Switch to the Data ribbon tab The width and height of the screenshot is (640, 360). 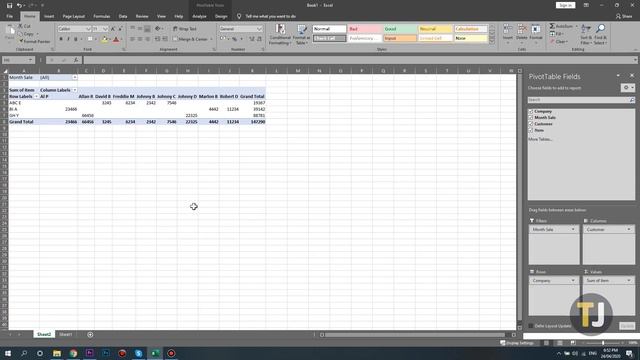(123, 16)
